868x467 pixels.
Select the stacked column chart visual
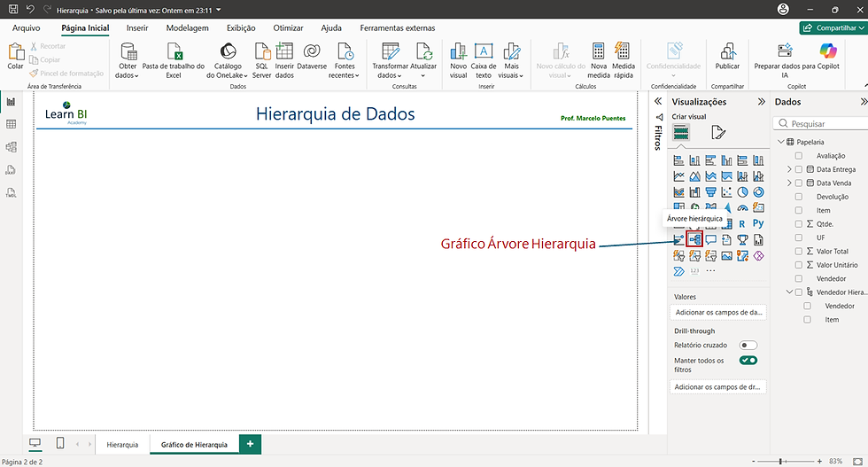694,160
